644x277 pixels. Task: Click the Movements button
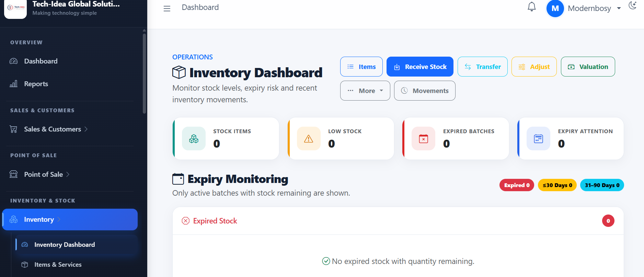coord(425,91)
